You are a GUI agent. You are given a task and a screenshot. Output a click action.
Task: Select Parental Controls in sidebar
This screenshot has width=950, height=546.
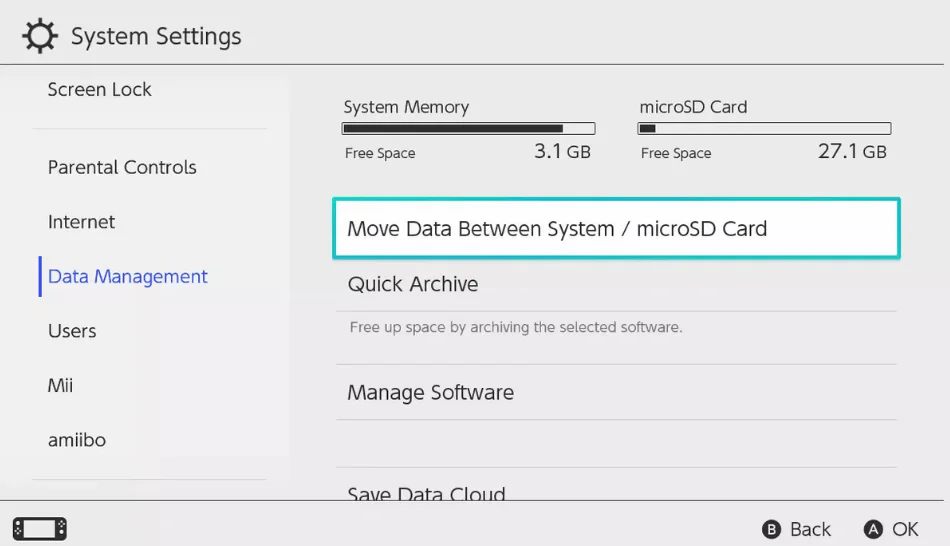point(122,167)
